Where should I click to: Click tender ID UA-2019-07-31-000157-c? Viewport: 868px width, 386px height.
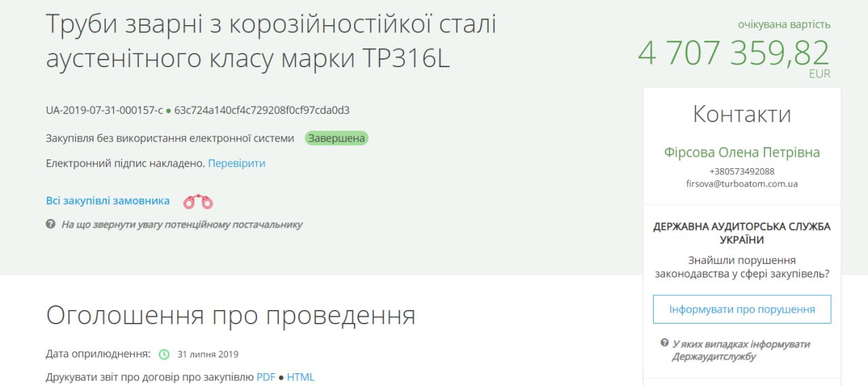pos(104,110)
